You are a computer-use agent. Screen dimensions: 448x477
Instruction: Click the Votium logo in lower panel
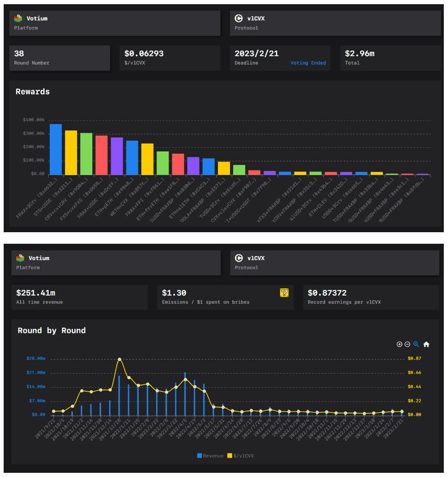click(20, 258)
